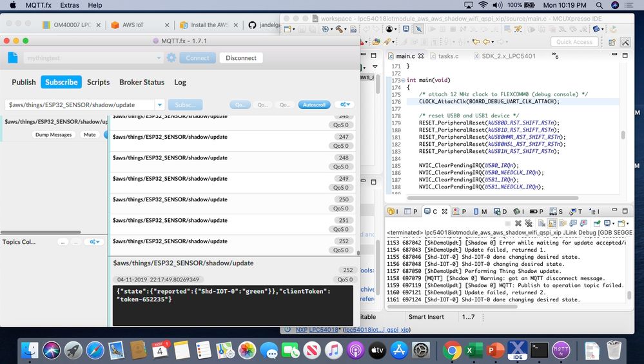Open MCUXpresso IDE icon in the Dock
The image size is (644, 364).
(x=518, y=351)
